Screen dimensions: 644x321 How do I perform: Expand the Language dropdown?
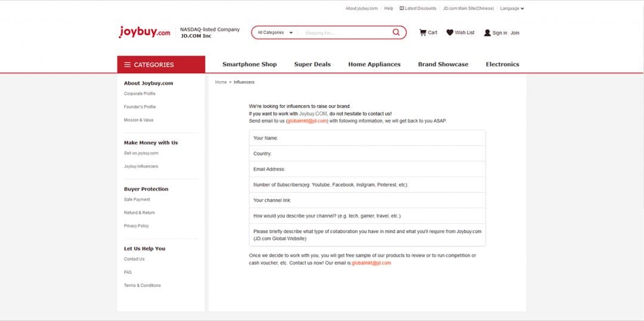(512, 8)
